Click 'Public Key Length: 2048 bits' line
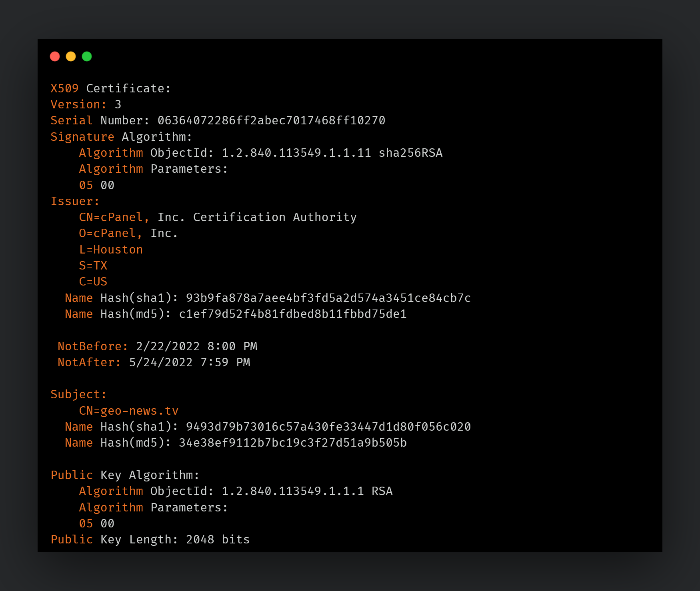 [150, 539]
